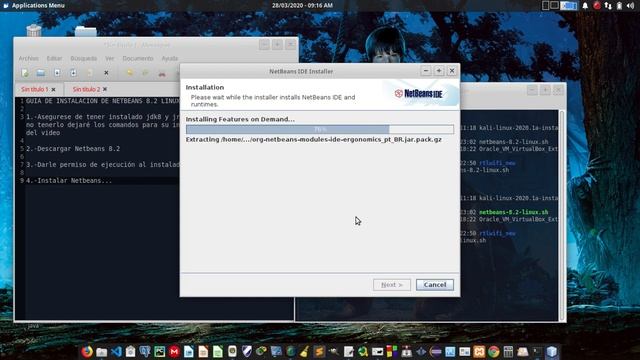Screen dimensions: 640x360
Task: Switch workspace using the top panel pager
Action: click(x=559, y=5)
